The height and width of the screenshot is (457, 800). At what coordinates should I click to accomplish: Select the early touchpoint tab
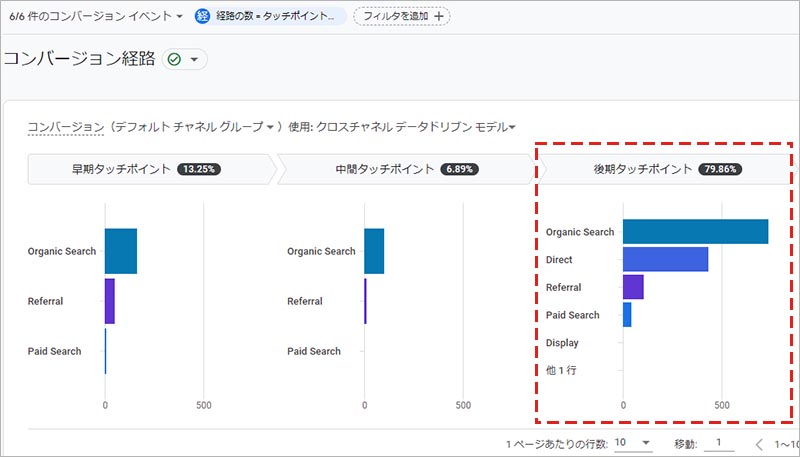[x=148, y=169]
